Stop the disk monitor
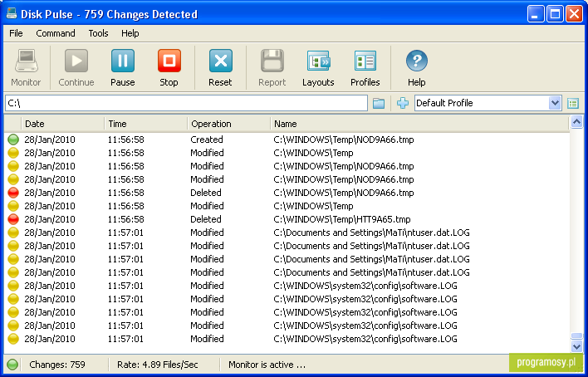The height and width of the screenshot is (377, 588). pos(169,61)
